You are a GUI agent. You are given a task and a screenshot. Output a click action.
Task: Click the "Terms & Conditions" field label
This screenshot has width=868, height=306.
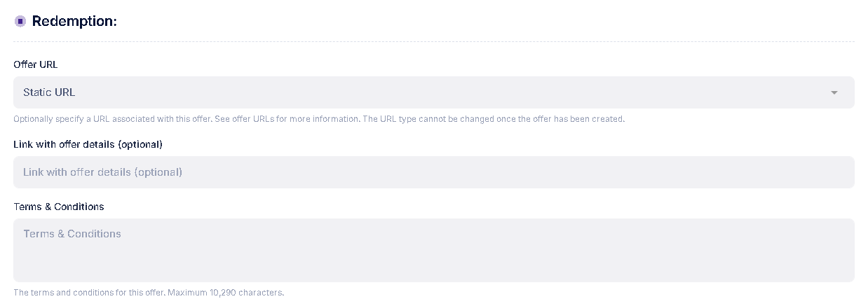coord(59,207)
